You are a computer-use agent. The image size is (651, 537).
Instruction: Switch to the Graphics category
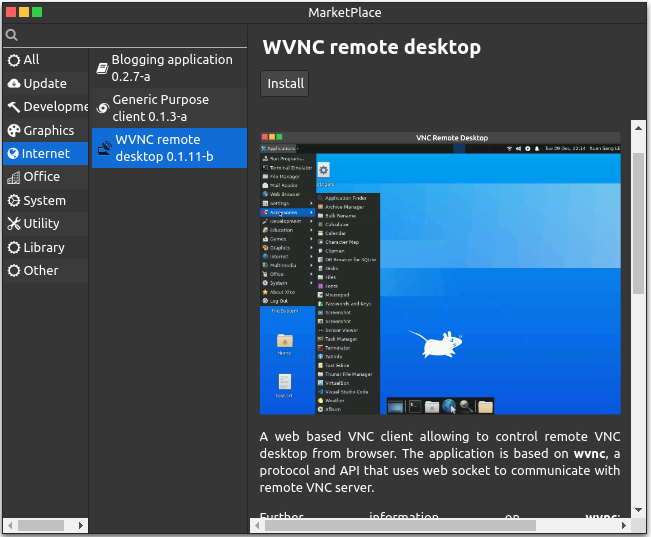(45, 130)
